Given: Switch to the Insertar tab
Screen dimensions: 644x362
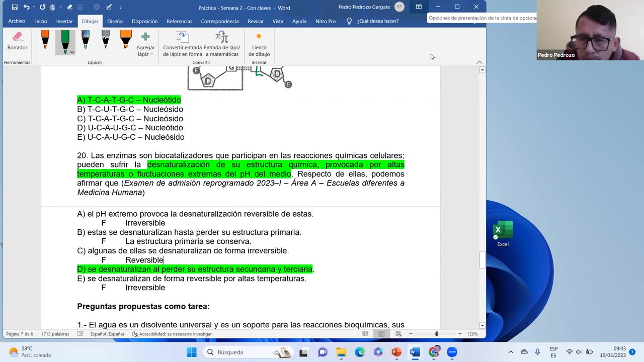Looking at the screenshot, I should point(64,21).
